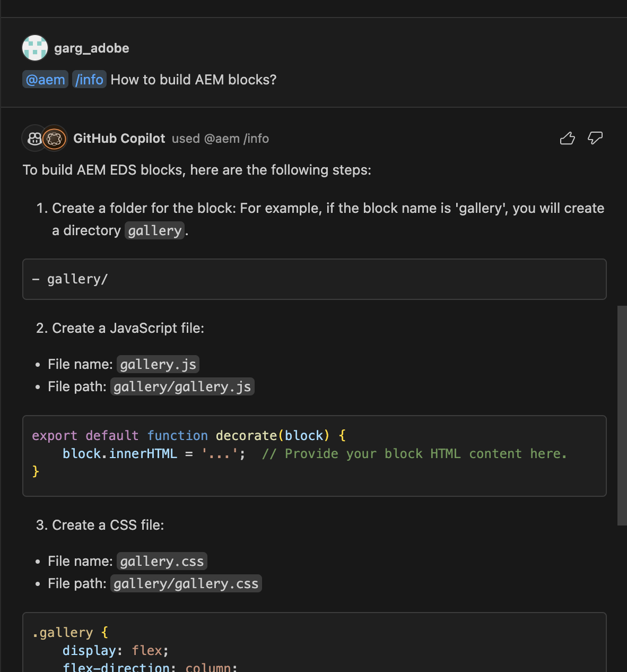The width and height of the screenshot is (627, 672).
Task: Click the GitHub Copilot avatar icon
Action: tap(34, 139)
